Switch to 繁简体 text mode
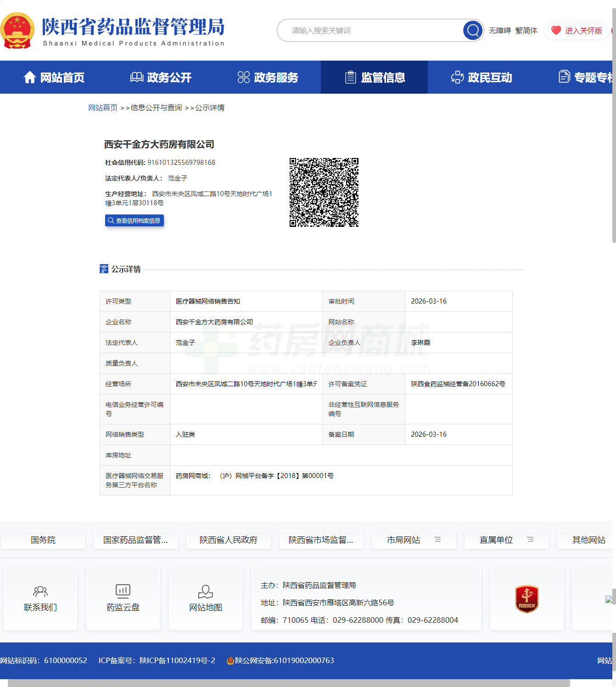This screenshot has width=616, height=687. tap(526, 31)
